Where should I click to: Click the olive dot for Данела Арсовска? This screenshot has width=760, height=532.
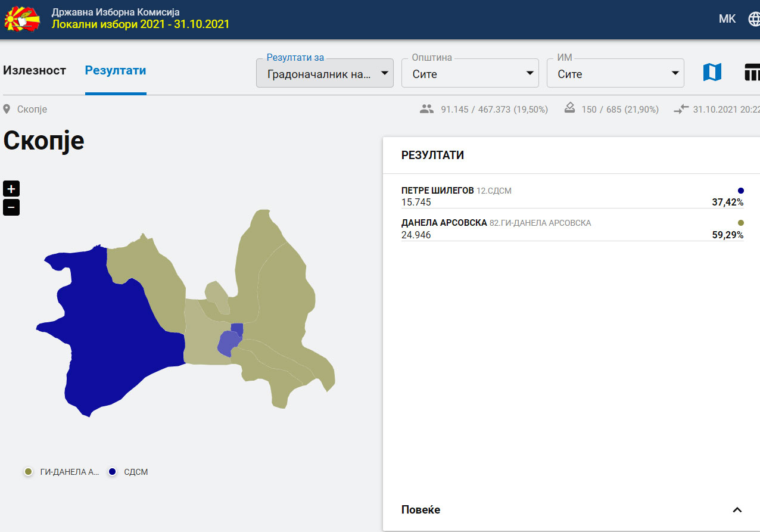741,223
